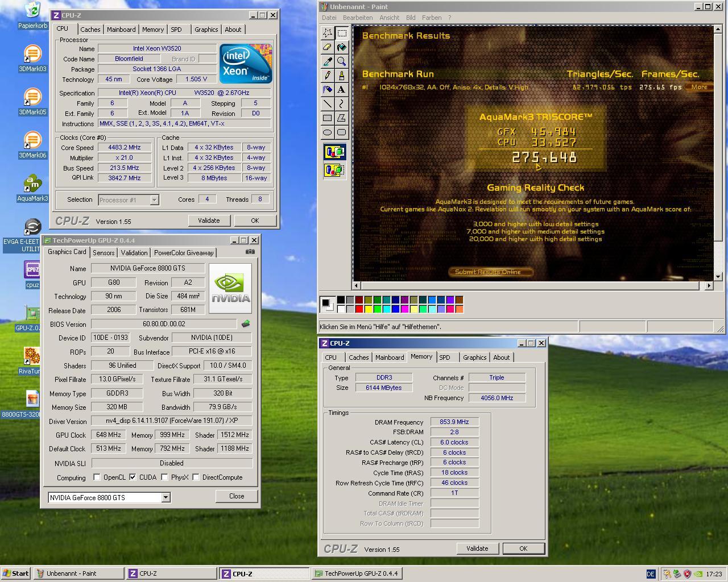Select the 3DMark05 desktop shortcut
The height and width of the screenshot is (582, 728).
(32, 102)
